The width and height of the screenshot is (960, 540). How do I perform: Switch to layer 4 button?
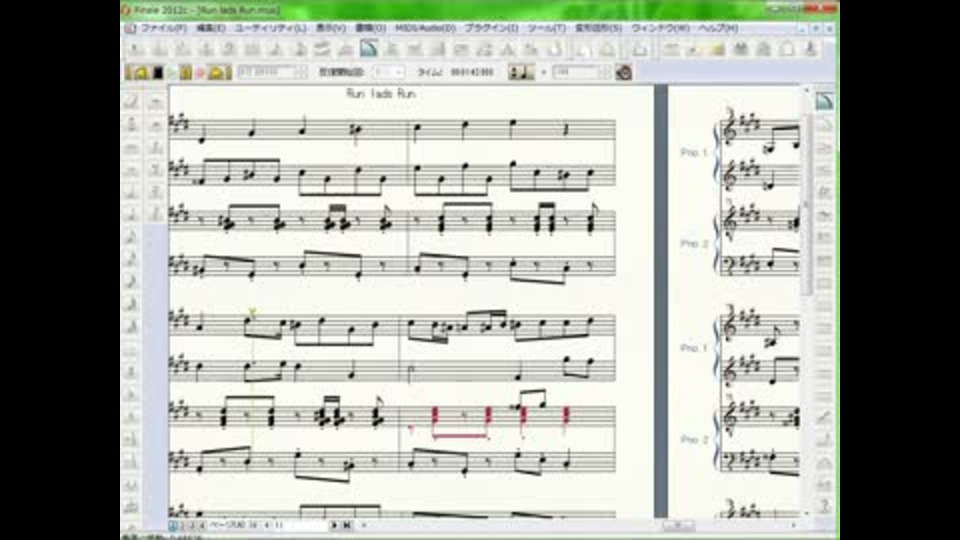(x=201, y=525)
